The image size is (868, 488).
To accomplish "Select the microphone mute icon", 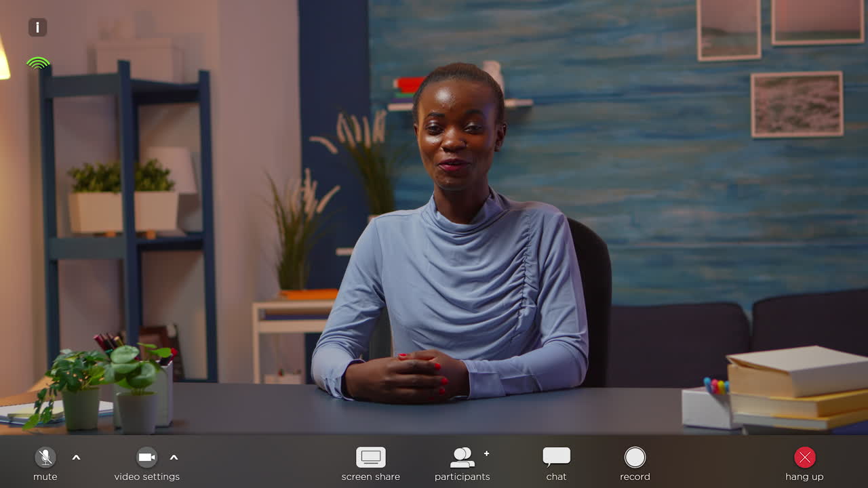I will [45, 457].
